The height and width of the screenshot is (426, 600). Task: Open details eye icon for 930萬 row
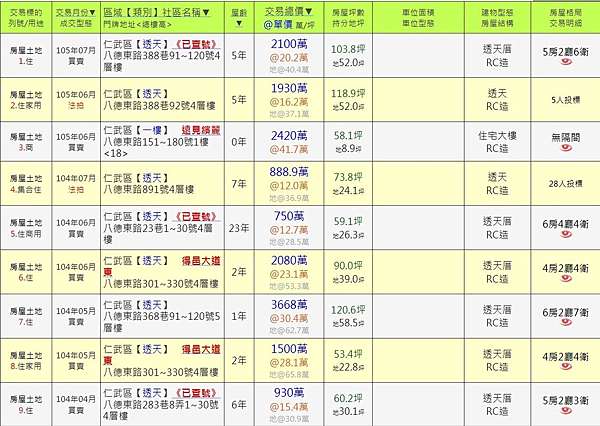coord(566,411)
